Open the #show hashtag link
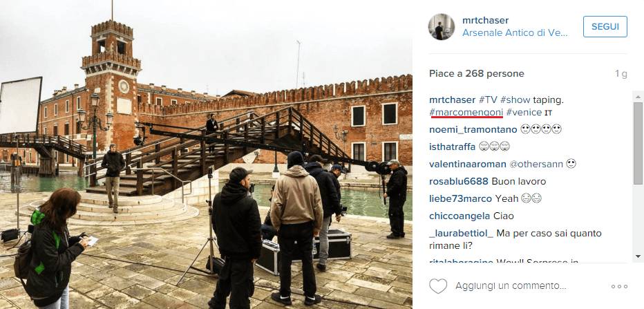644x309 pixels. tap(515, 100)
